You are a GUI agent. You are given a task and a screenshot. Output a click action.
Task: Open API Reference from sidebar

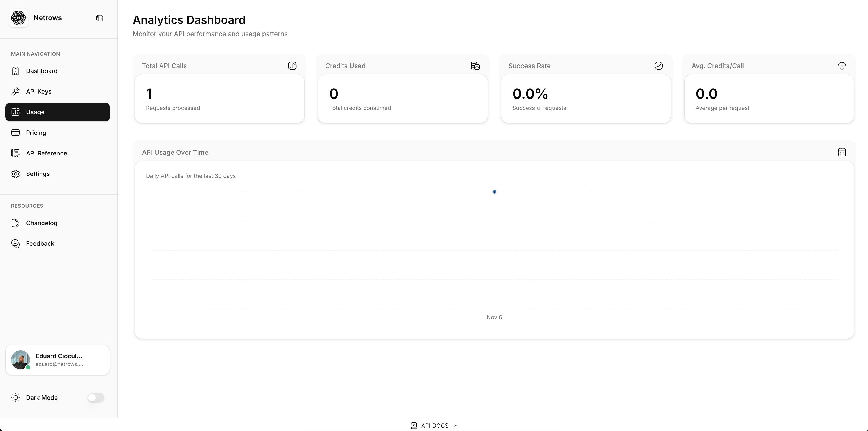(46, 153)
